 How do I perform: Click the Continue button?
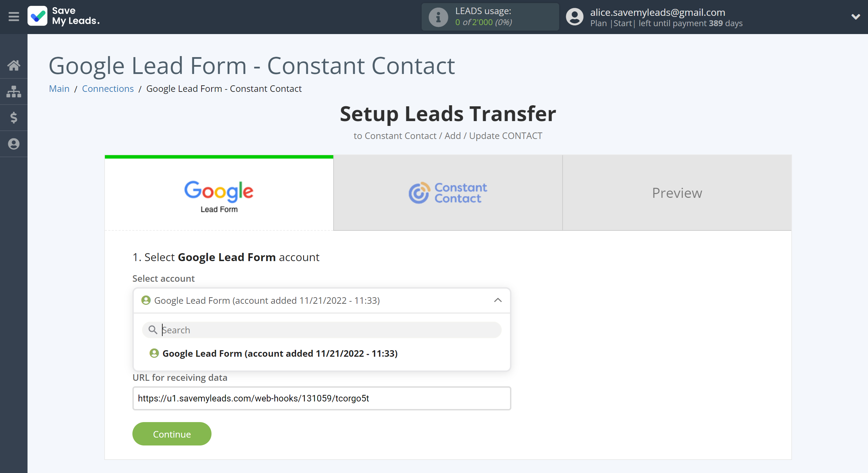click(172, 433)
